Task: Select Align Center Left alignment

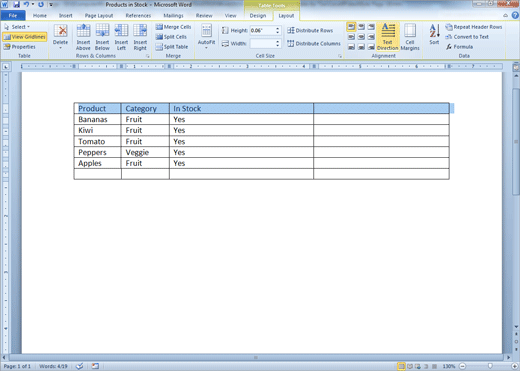Action: 351,37
